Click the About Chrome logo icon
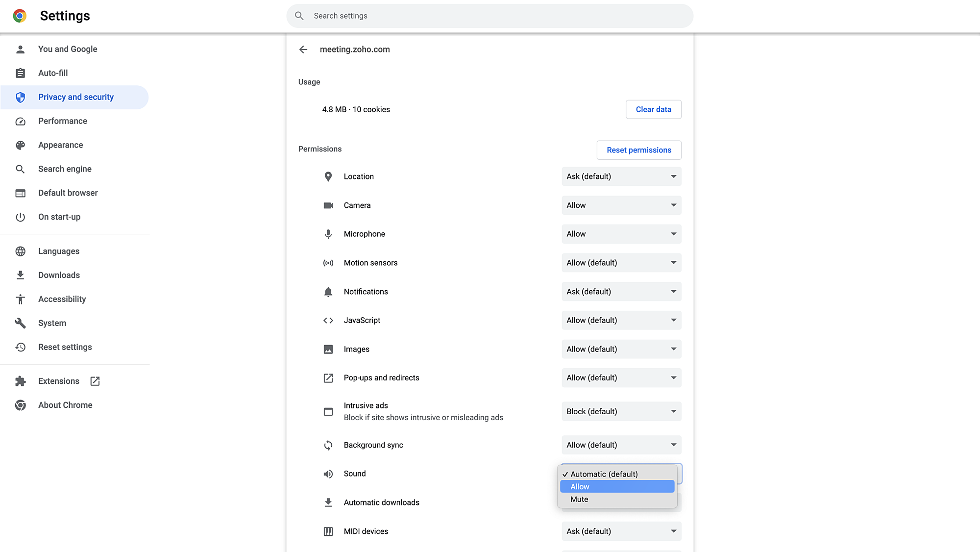This screenshot has height=552, width=980. [x=20, y=405]
